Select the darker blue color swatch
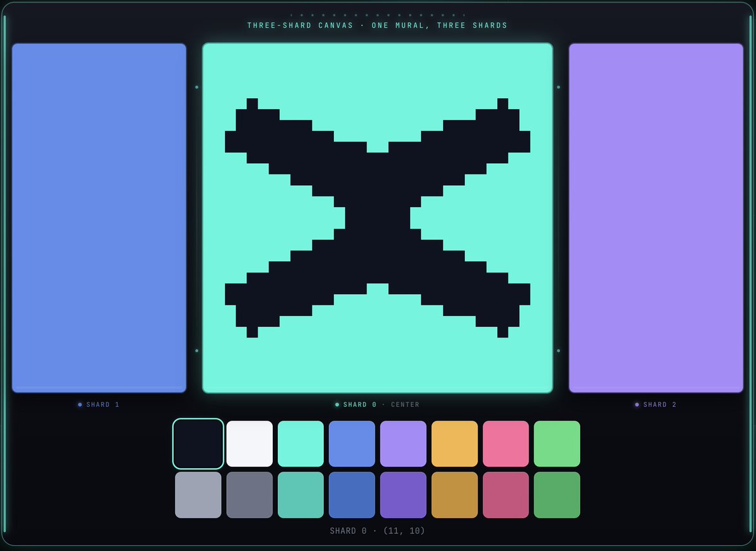 click(352, 495)
